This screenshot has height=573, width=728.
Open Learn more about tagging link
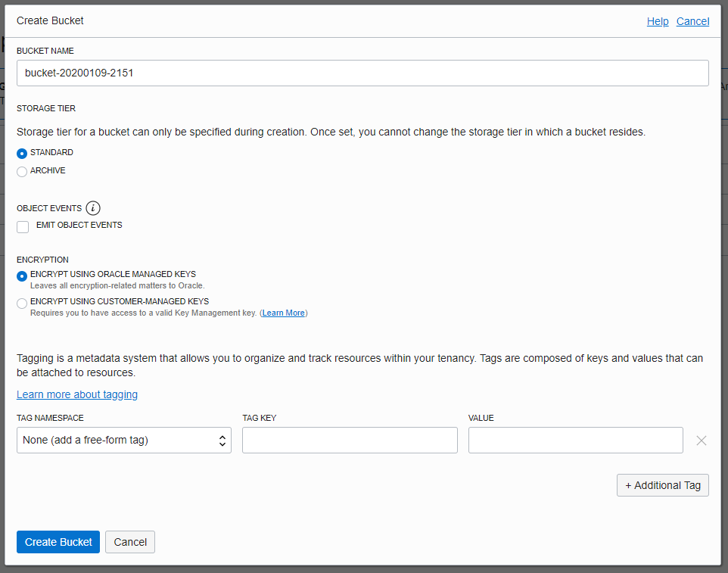pos(77,394)
